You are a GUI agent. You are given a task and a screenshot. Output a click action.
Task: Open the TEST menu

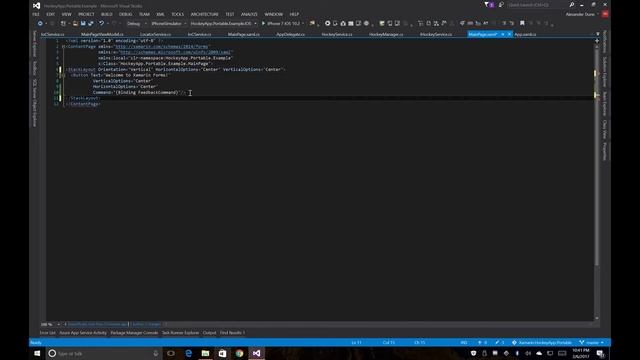[230, 14]
